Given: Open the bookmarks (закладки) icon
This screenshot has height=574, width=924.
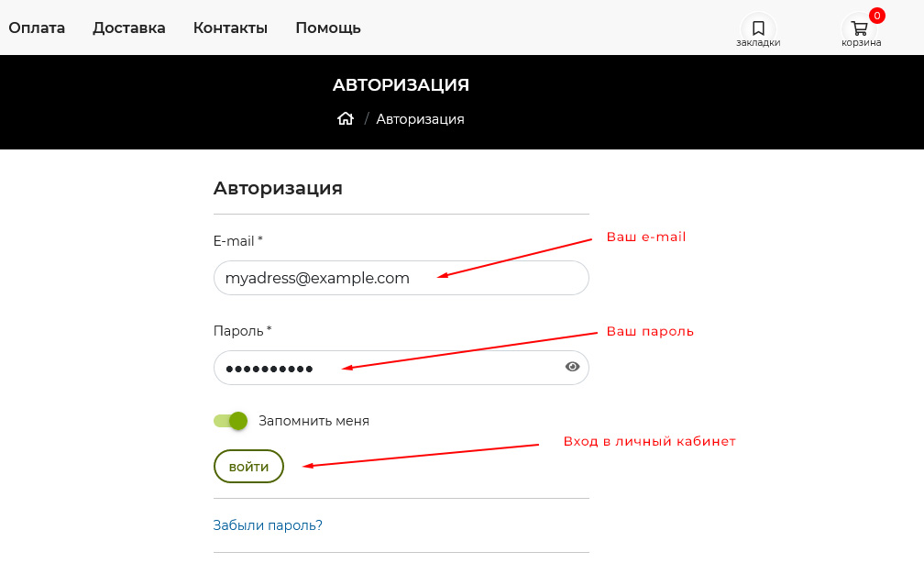Looking at the screenshot, I should 758,28.
